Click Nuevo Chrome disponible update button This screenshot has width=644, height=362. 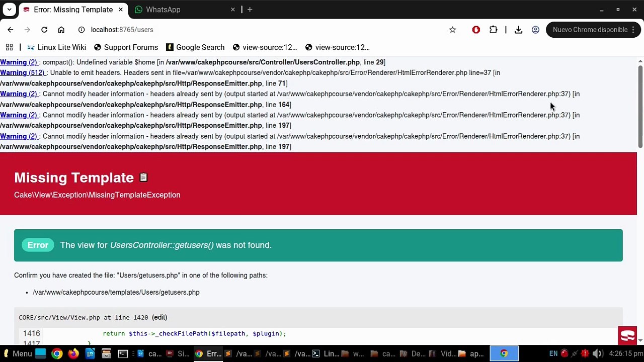click(594, 30)
